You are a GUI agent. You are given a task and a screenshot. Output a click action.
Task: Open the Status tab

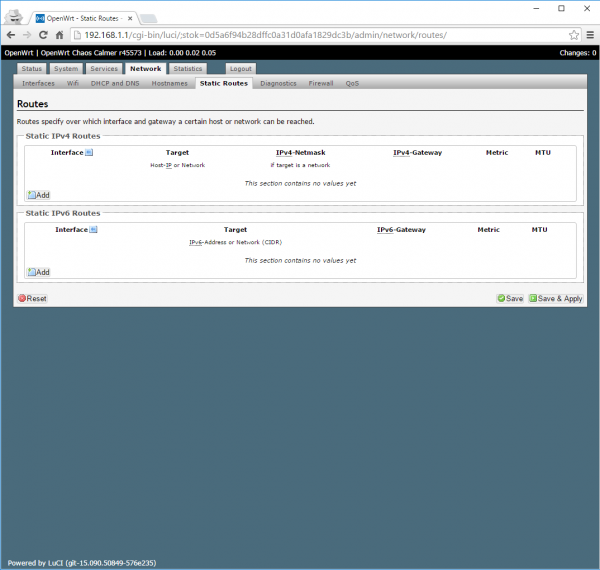pyautogui.click(x=32, y=69)
